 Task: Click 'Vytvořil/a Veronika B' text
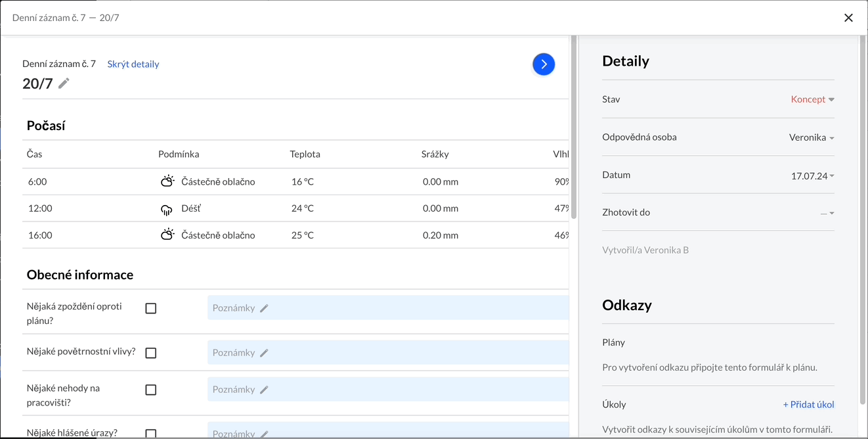645,250
